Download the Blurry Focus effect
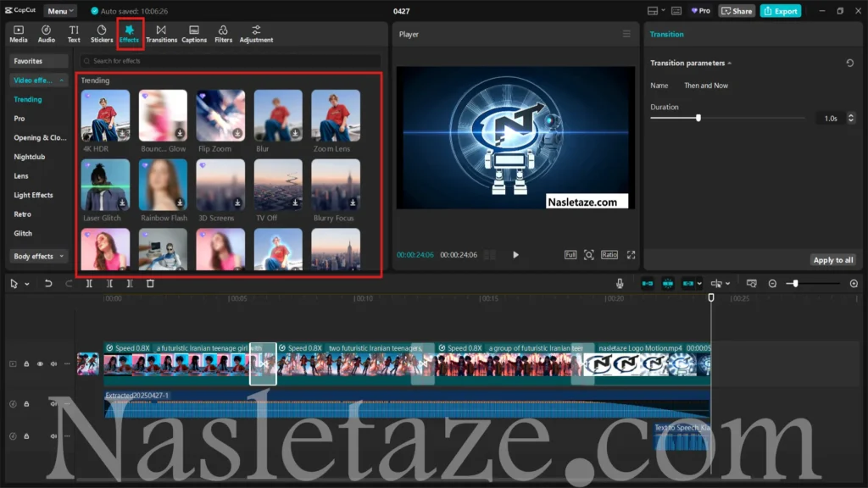Viewport: 868px width, 488px height. click(352, 202)
